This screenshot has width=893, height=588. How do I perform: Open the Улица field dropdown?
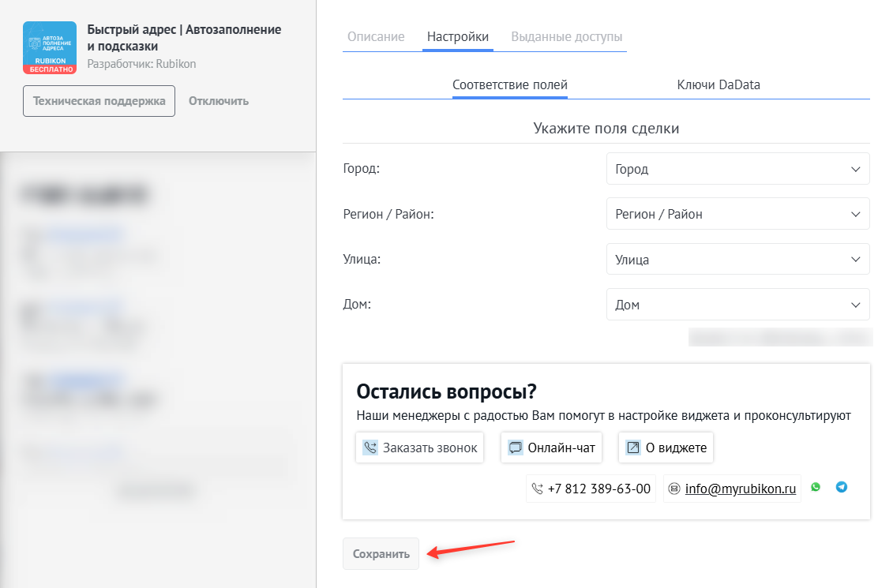(x=737, y=259)
